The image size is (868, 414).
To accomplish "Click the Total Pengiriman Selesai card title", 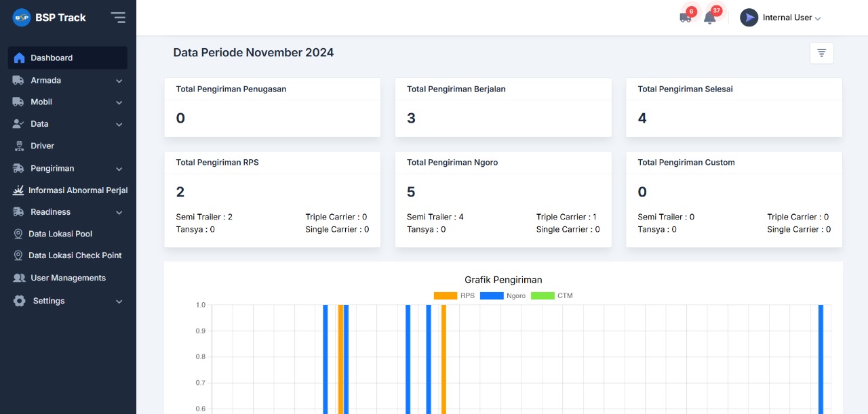I will (x=686, y=89).
